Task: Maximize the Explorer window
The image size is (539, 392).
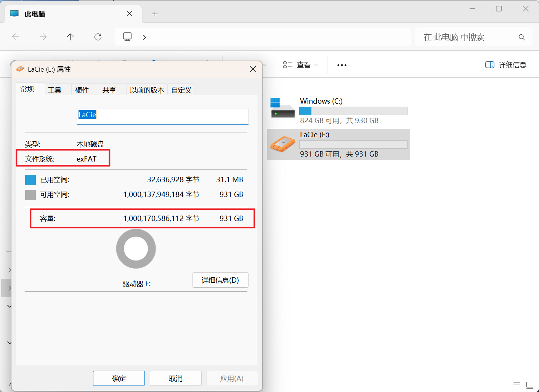Action: 499,8
